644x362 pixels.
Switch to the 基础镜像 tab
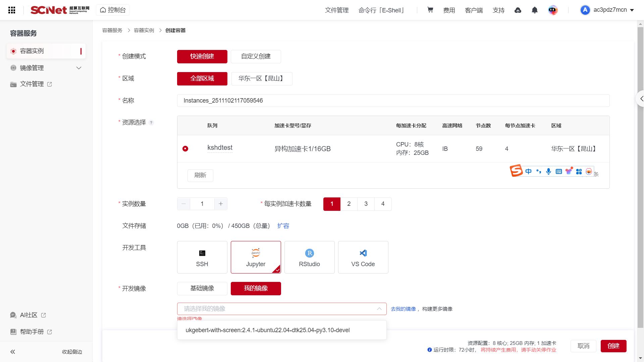202,288
